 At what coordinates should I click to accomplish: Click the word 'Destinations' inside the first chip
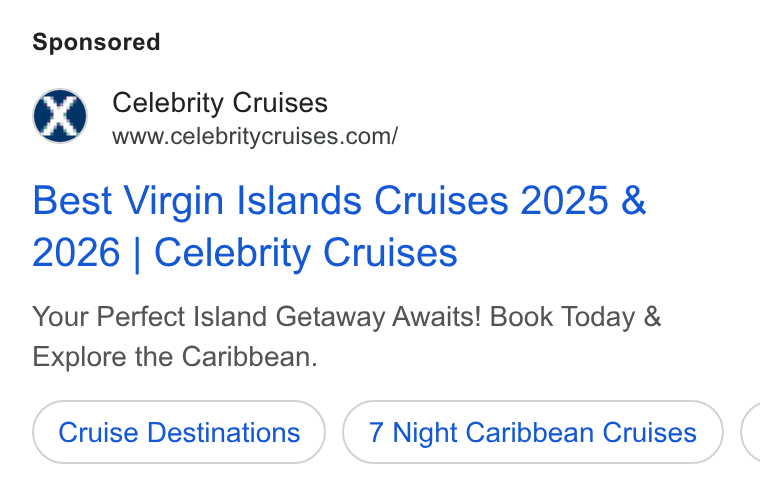point(223,432)
